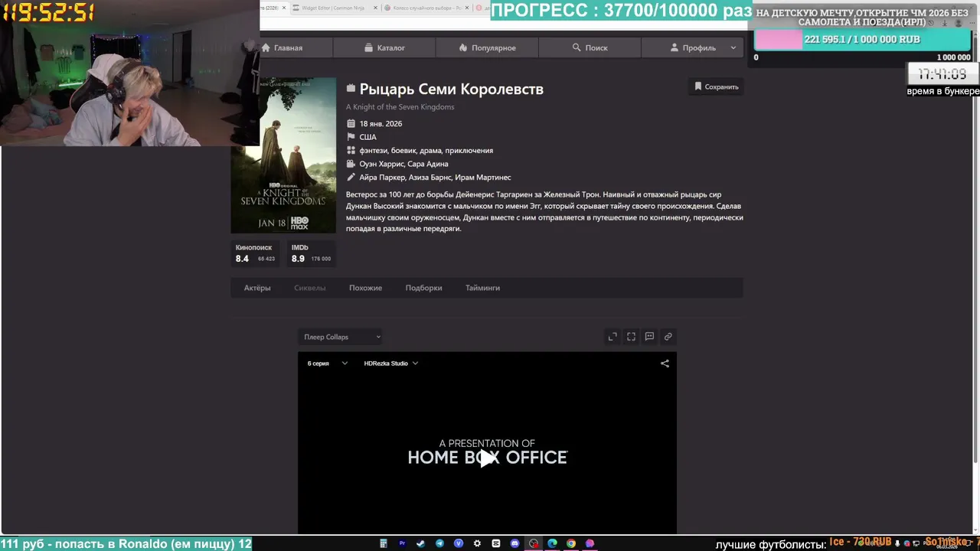
Task: Switch to the Похожие tab
Action: point(365,288)
